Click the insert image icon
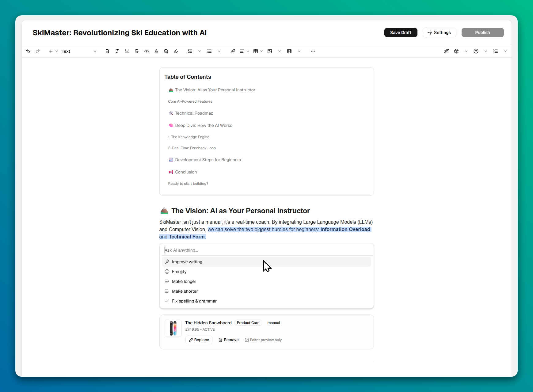 [x=270, y=51]
